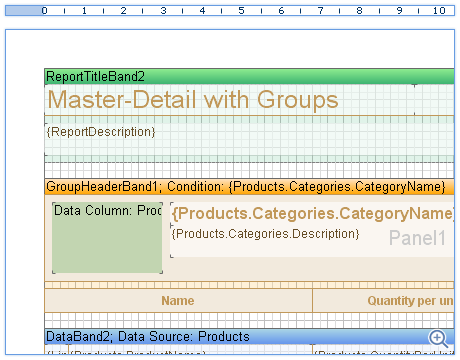Screen dimensions: 460x360
Task: Select the {Products.Categories.Description} text field
Action: pos(265,234)
